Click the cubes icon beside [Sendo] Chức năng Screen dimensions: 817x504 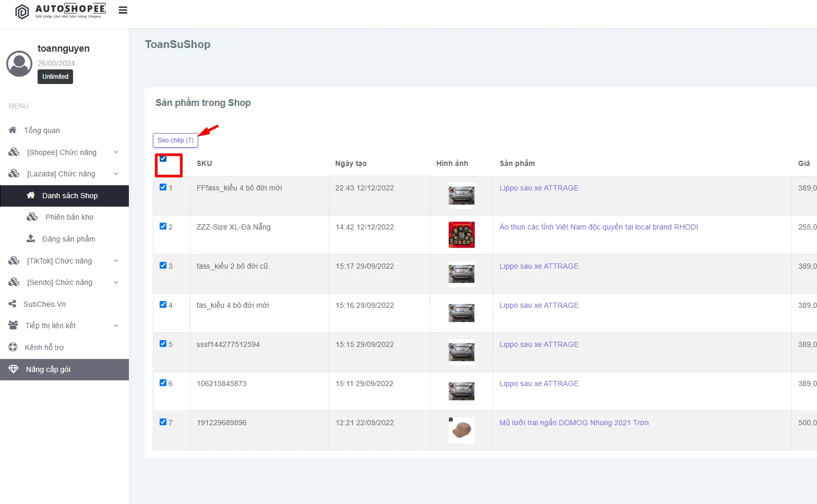click(14, 282)
